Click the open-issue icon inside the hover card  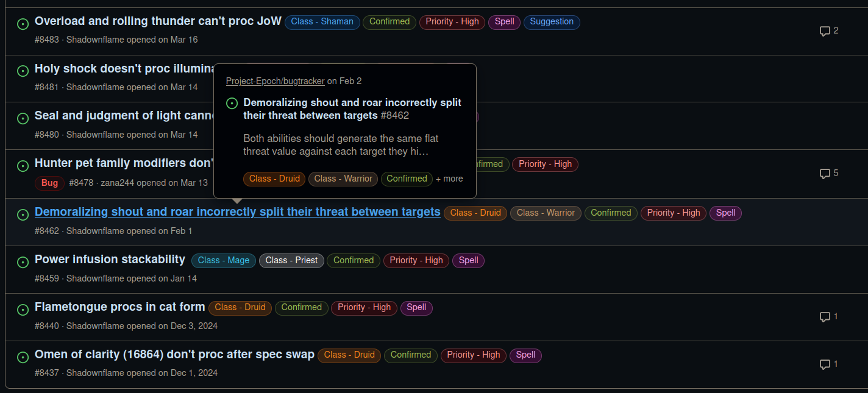(232, 103)
